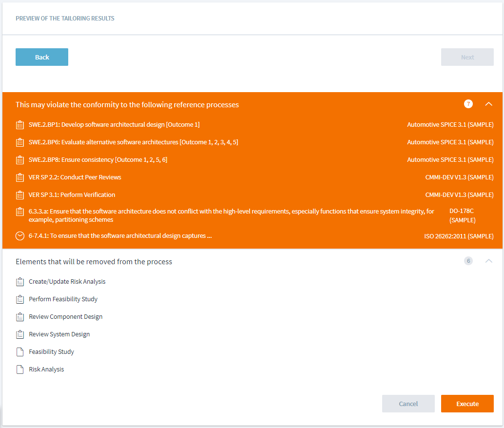
Task: Click the document icon beside Feasibility Study
Action: (20, 352)
